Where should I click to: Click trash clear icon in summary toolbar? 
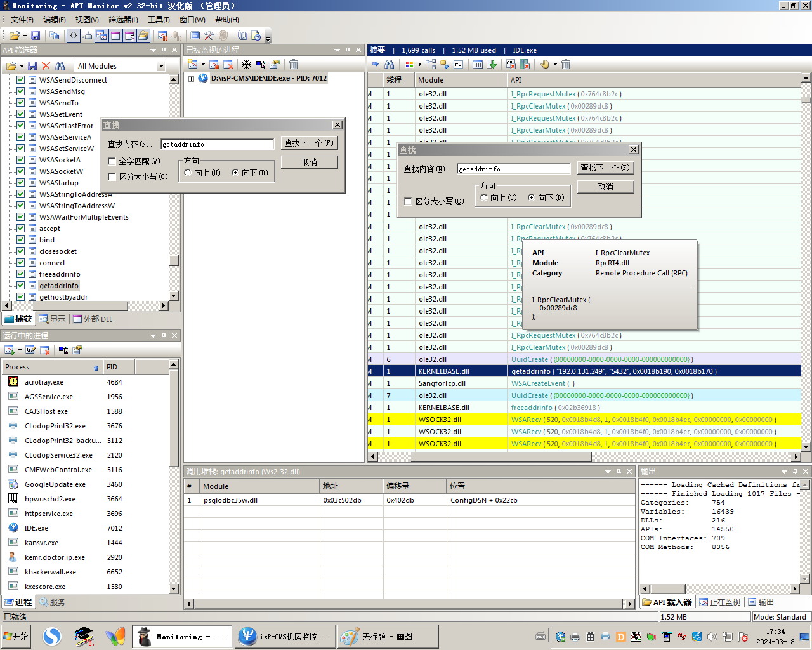(566, 64)
